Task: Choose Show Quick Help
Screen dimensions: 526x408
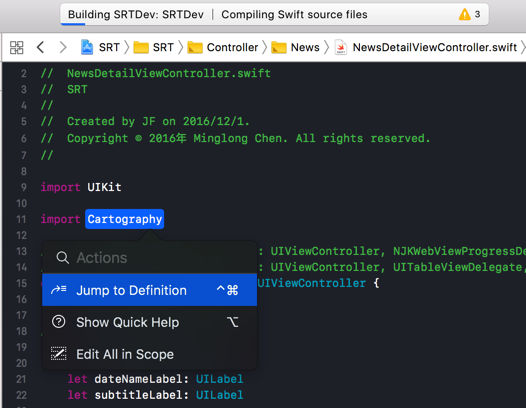Action: 149,322
